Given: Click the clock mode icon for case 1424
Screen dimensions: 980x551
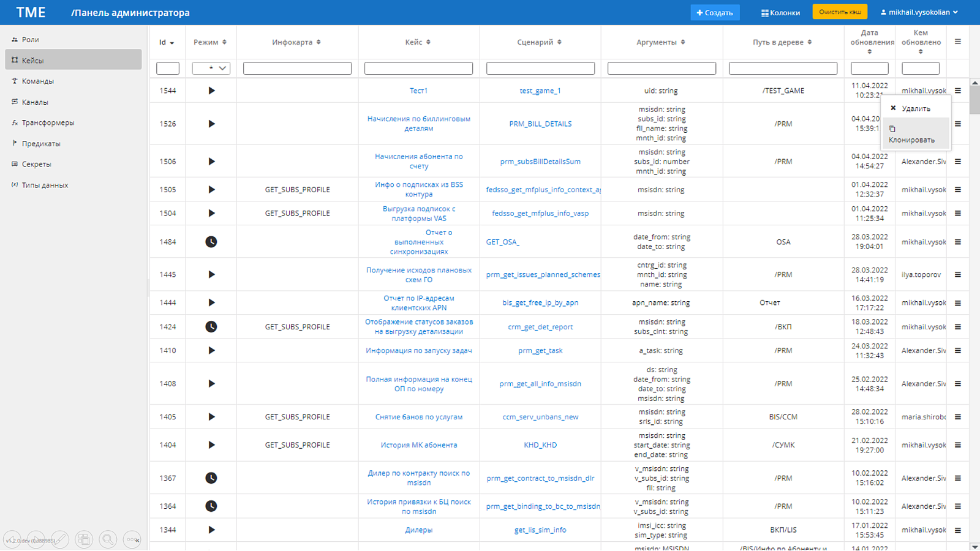Looking at the screenshot, I should (211, 327).
